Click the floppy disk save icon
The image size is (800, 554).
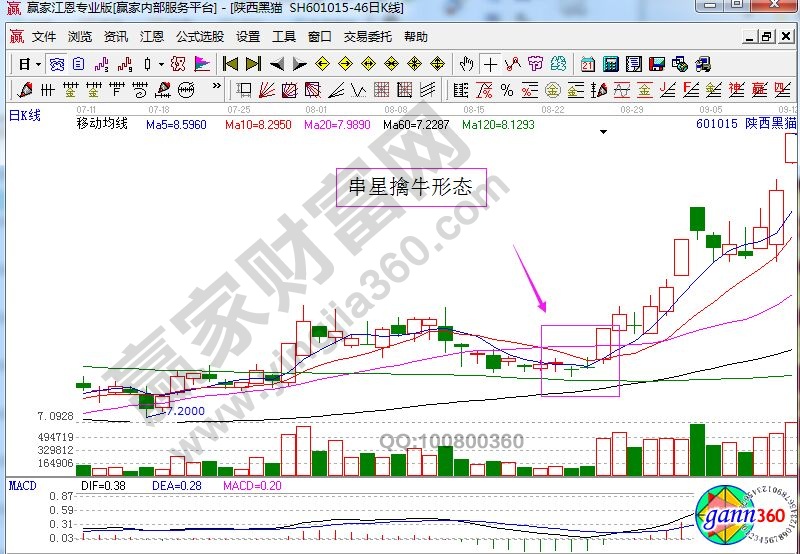tap(657, 64)
